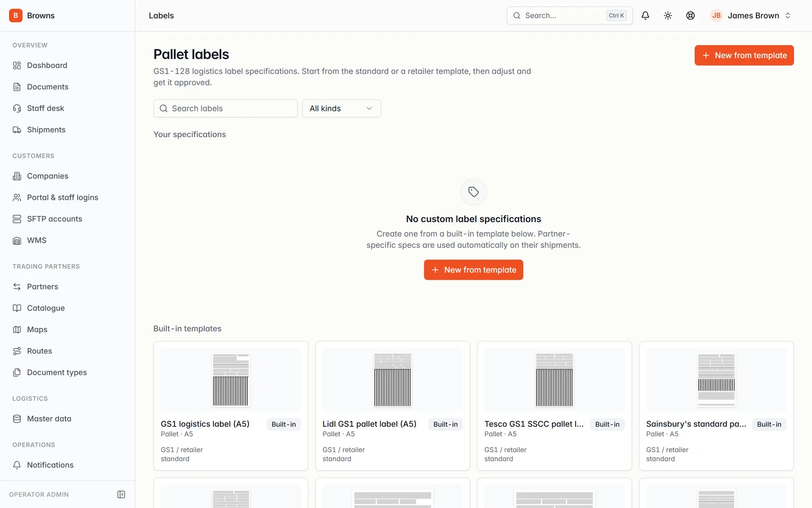Click the centered New from template button

click(x=473, y=270)
